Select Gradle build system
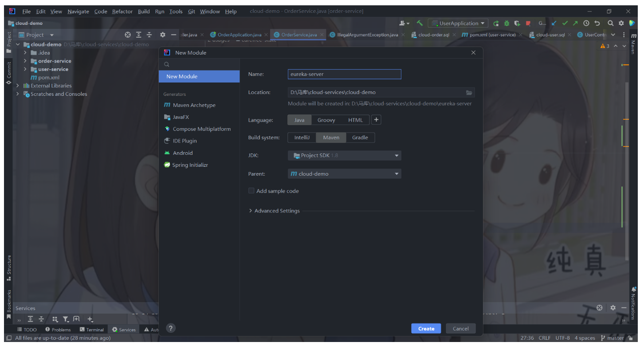Screen dimensions: 644x346 pos(360,138)
